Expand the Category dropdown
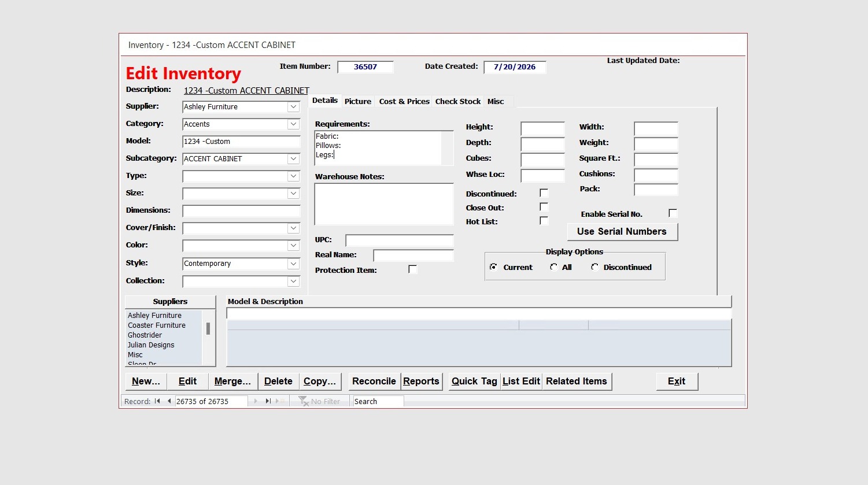The image size is (868, 485). pos(294,124)
